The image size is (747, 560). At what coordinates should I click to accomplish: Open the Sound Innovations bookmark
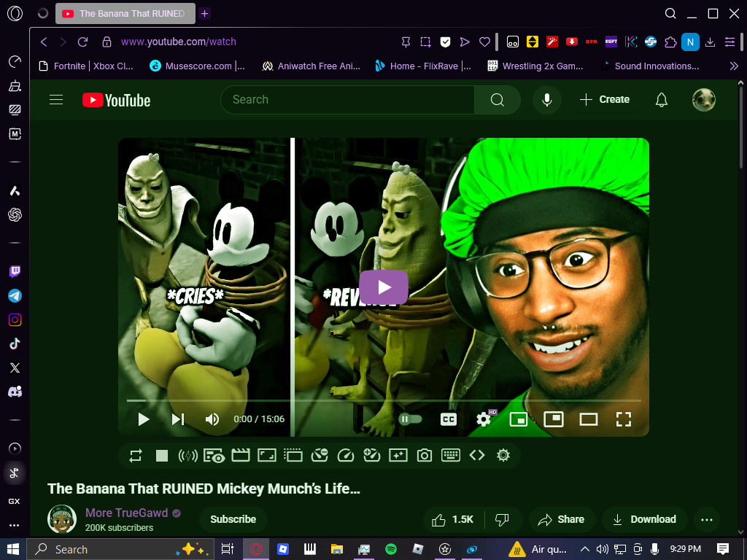click(x=649, y=66)
